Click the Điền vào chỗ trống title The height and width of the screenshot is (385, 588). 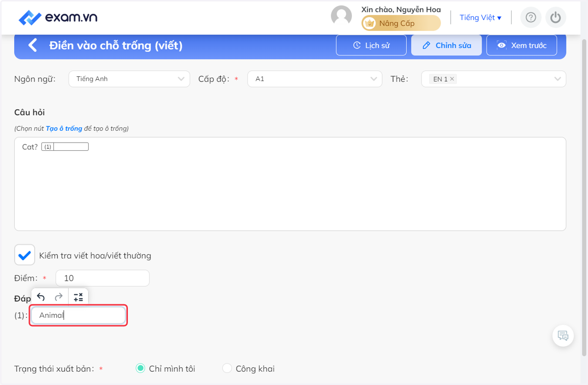tap(116, 46)
